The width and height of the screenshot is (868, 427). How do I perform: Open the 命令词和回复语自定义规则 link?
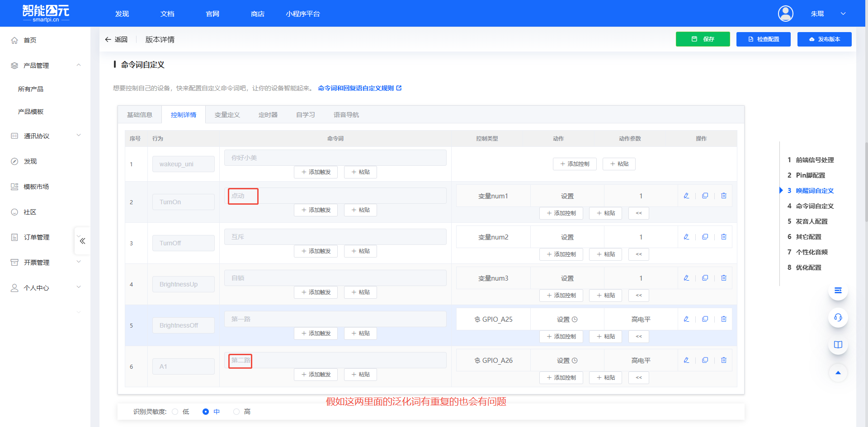(357, 88)
